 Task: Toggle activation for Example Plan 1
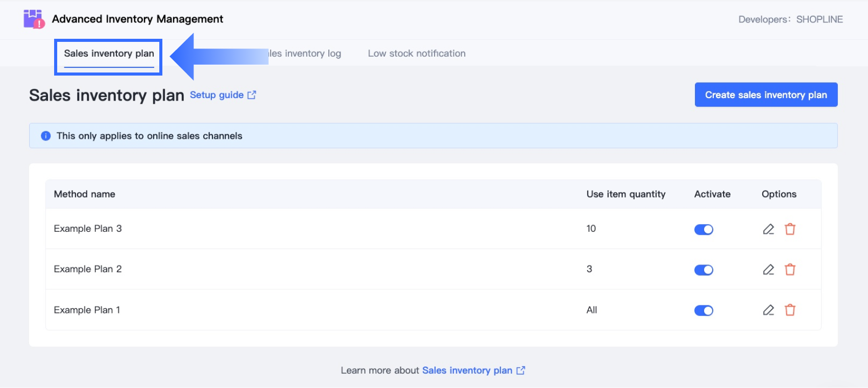click(704, 310)
